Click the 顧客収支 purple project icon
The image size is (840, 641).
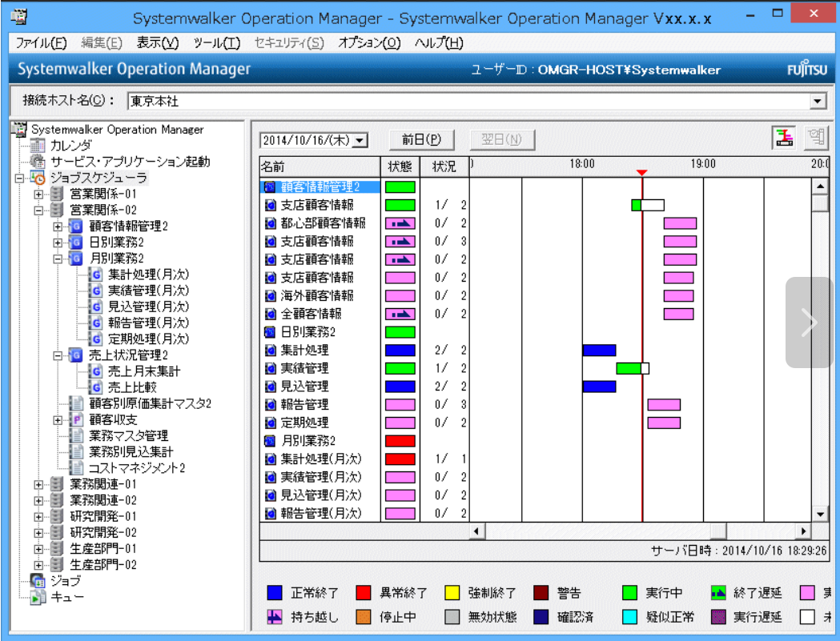pos(76,420)
